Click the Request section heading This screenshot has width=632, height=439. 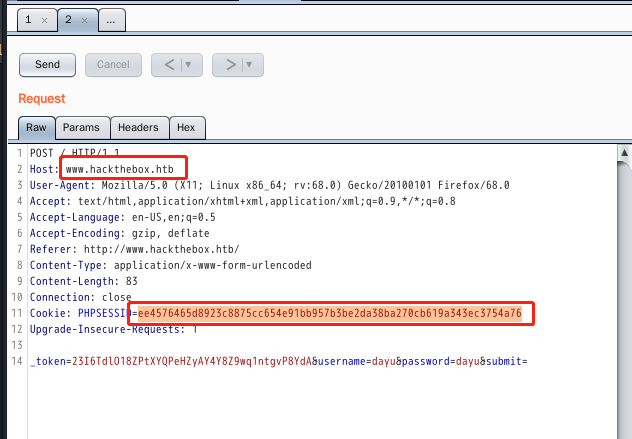(x=42, y=99)
